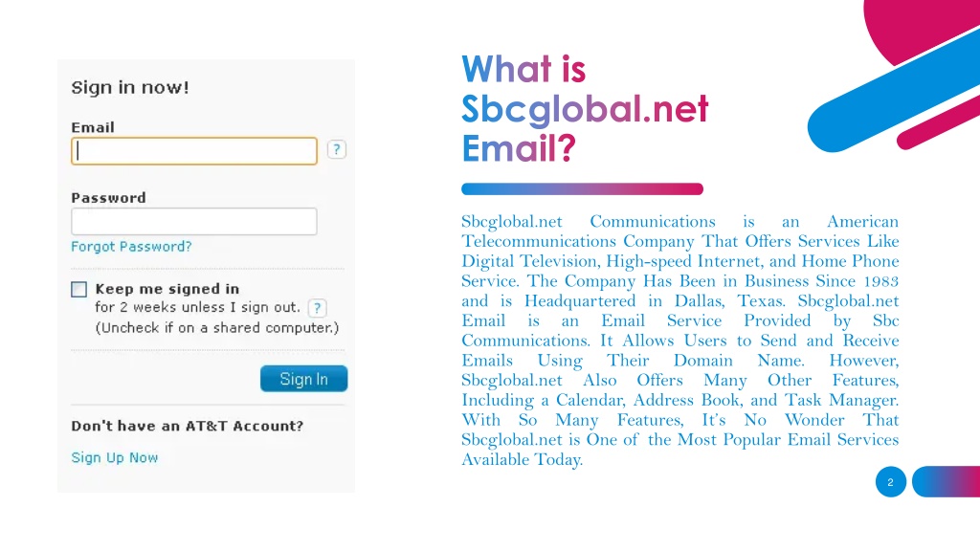The image size is (980, 551).
Task: Select the "Sign in now!" heading
Action: (x=130, y=87)
